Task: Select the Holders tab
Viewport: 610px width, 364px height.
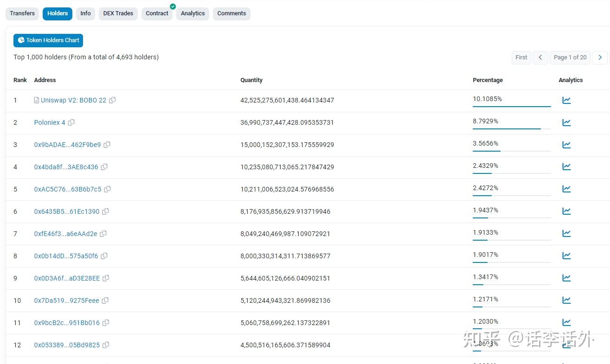Action: pos(58,13)
